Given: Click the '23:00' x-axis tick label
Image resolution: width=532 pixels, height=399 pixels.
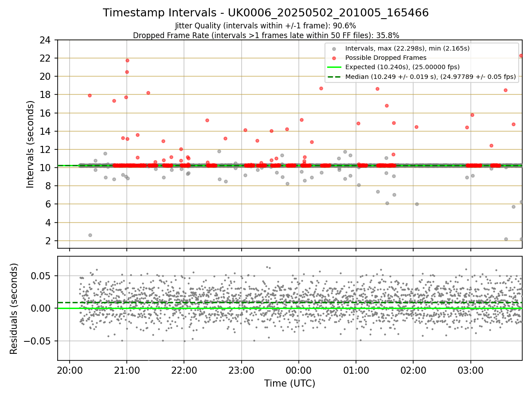Looking at the screenshot, I should tap(242, 370).
